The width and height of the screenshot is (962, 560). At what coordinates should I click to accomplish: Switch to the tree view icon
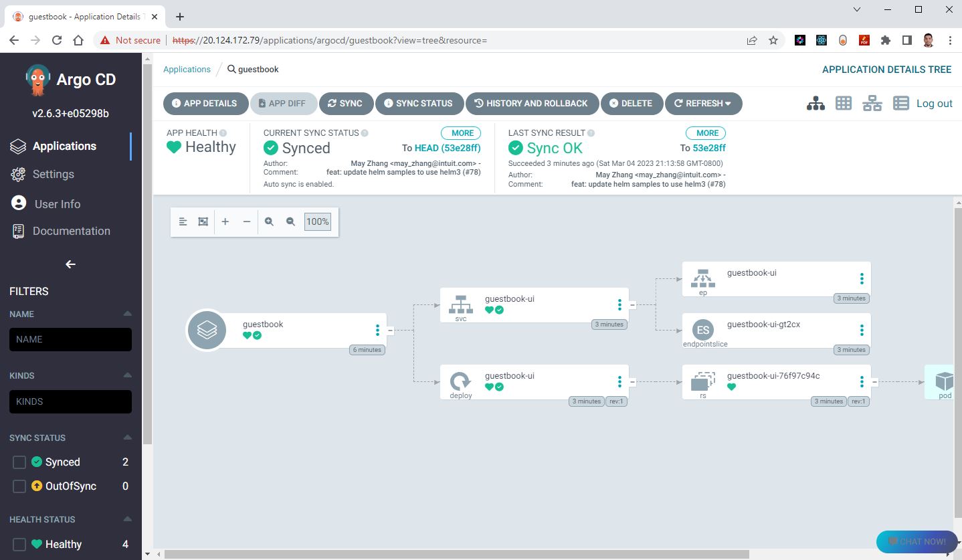pyautogui.click(x=815, y=103)
